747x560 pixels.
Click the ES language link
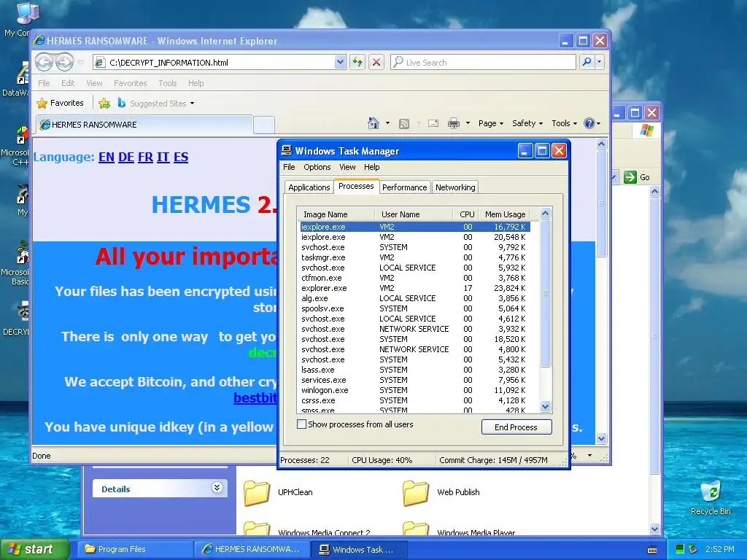coord(181,157)
